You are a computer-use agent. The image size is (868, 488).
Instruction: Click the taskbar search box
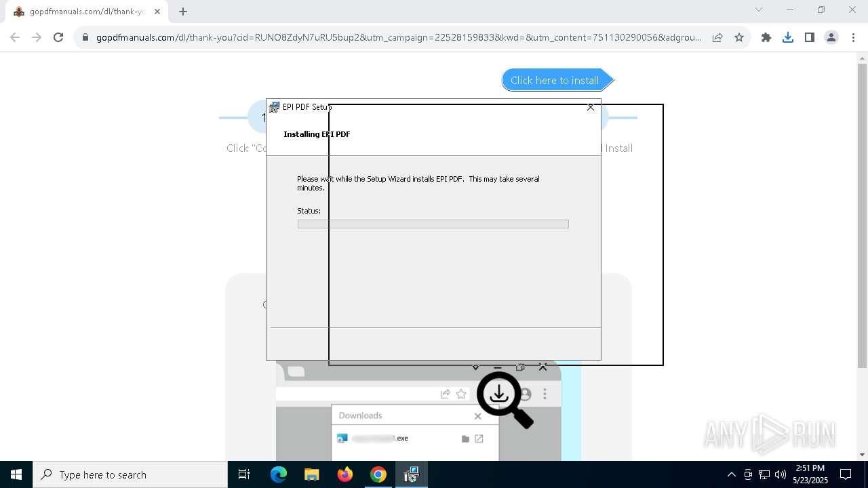pos(130,474)
